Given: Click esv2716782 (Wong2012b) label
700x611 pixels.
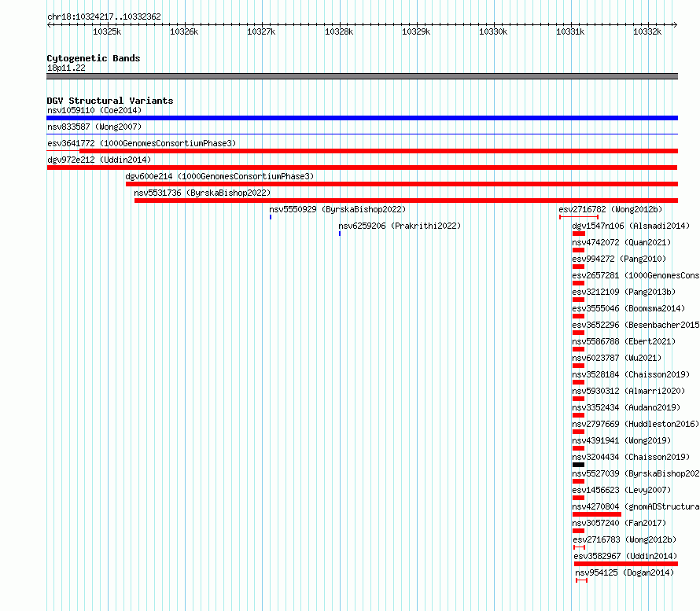Looking at the screenshot, I should [610, 209].
